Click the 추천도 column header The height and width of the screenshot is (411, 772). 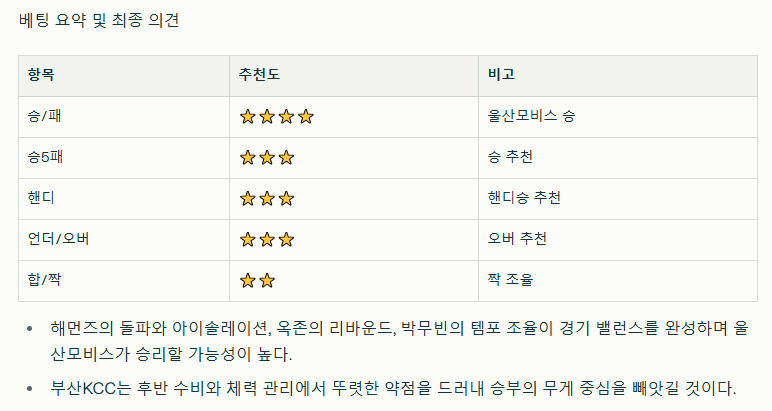pos(259,76)
